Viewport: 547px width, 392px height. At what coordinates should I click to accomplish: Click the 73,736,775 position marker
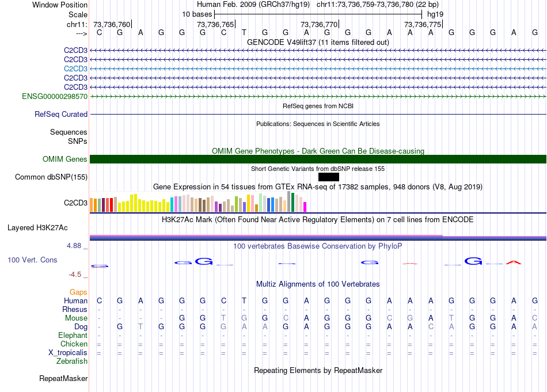[423, 24]
